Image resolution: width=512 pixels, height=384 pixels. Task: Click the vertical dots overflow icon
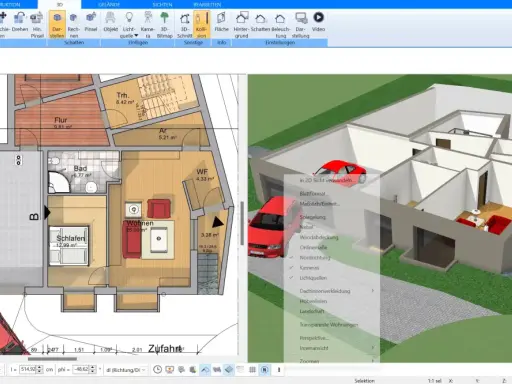[279, 369]
